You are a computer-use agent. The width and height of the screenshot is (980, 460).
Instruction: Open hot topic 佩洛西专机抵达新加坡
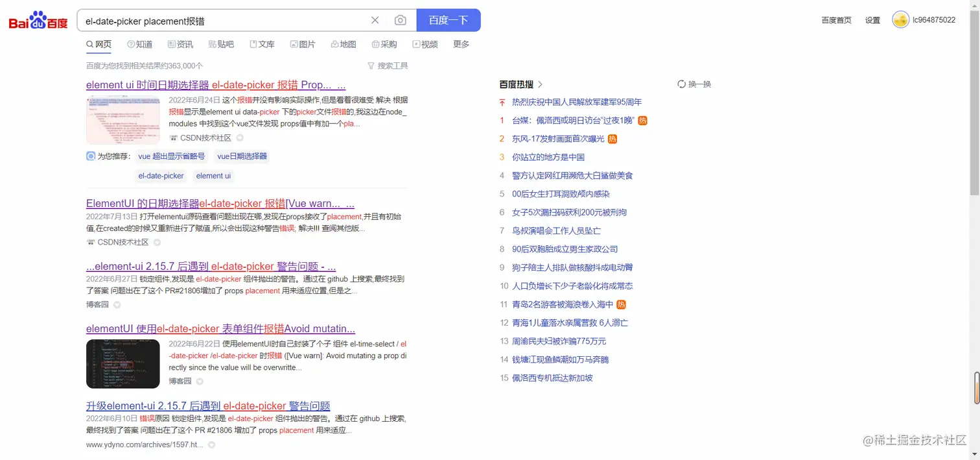(x=552, y=378)
